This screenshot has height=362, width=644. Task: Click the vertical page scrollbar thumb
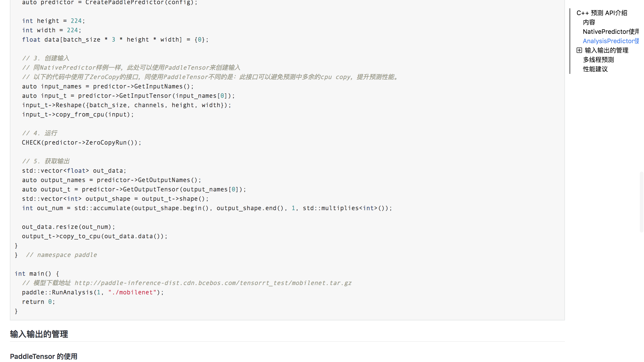point(641,202)
